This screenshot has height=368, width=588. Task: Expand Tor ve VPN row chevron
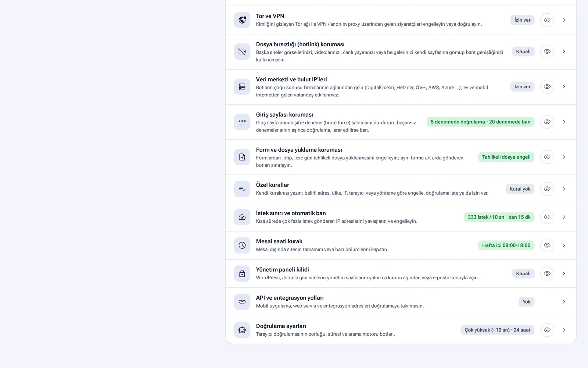pos(564,20)
